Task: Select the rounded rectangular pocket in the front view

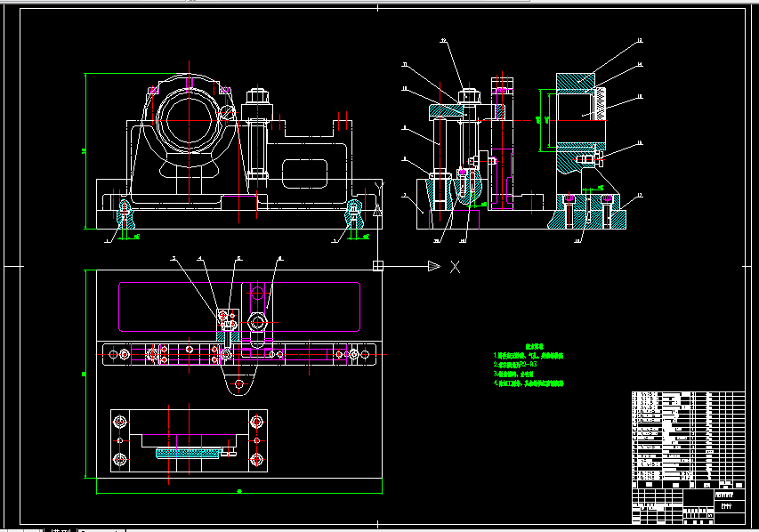Action: tap(304, 173)
